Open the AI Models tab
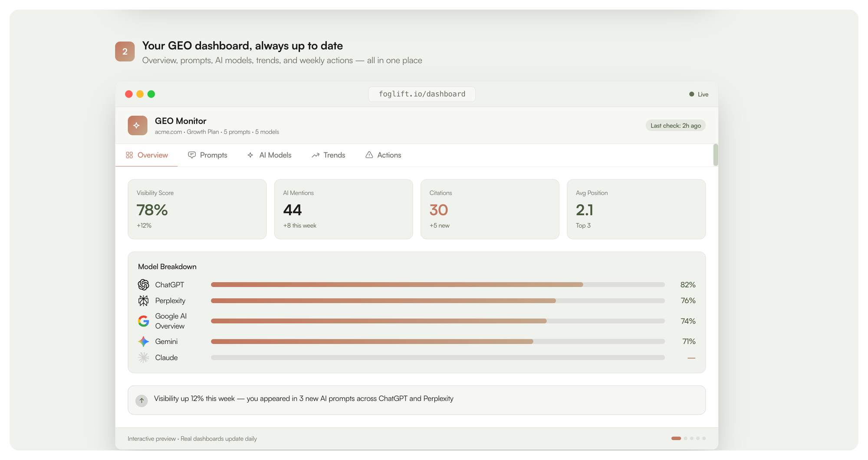Viewport: 868px width, 460px height. pos(269,155)
